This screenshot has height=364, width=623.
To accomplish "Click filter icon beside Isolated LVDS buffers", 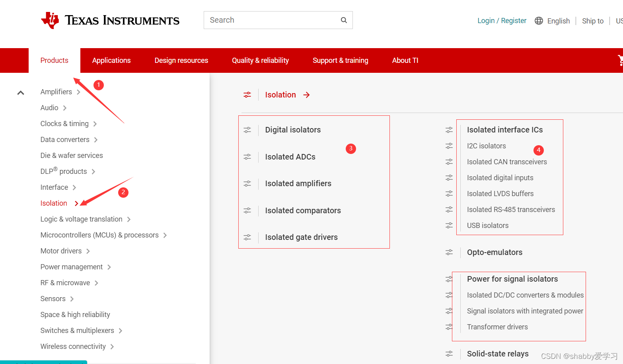I will click(x=449, y=194).
